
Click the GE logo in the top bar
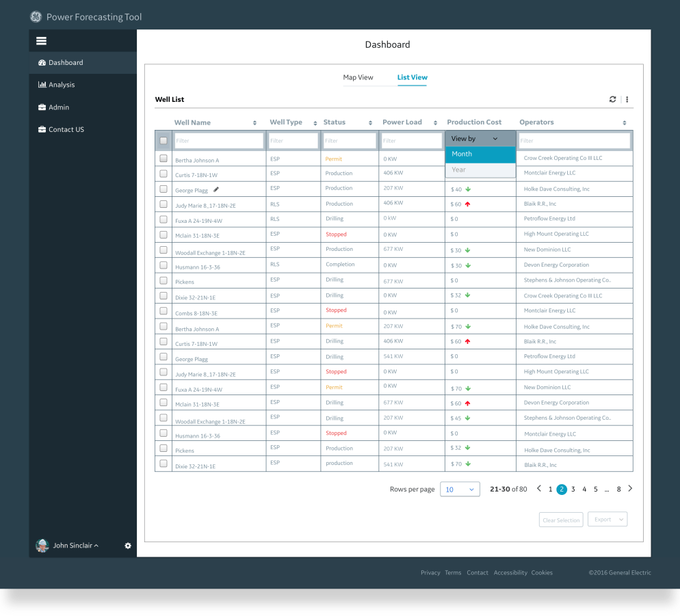pyautogui.click(x=36, y=16)
